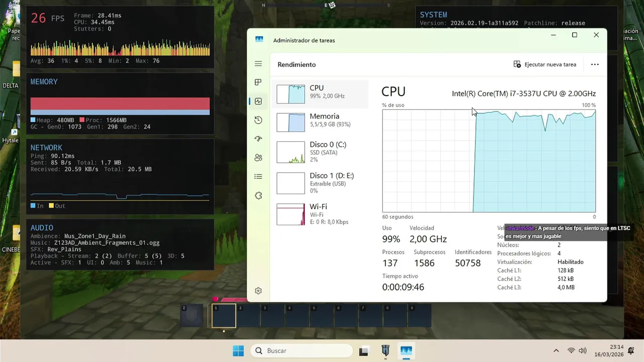The image size is (644, 362).
Task: Select Disco 1 (D: E:) performance entry
Action: coord(320,183)
